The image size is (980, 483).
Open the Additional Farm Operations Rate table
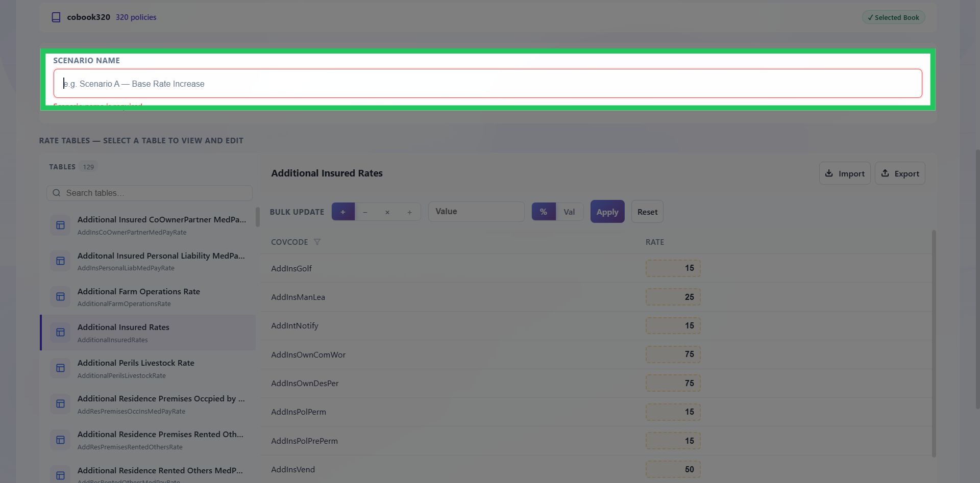pyautogui.click(x=148, y=297)
